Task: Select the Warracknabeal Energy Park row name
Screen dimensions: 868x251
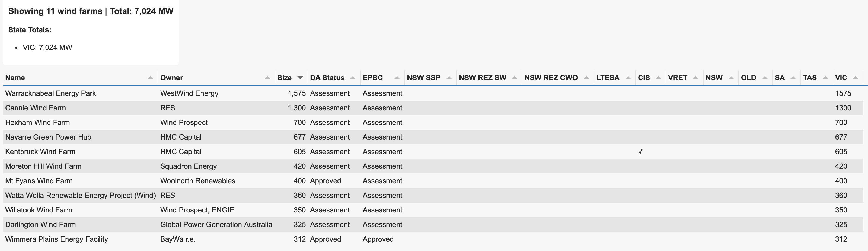Action: click(x=50, y=93)
